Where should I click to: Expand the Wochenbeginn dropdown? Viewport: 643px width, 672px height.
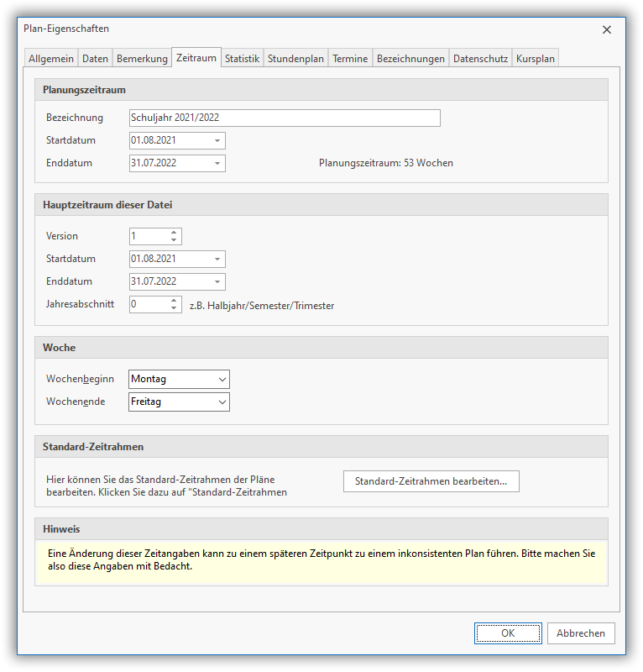click(x=222, y=380)
